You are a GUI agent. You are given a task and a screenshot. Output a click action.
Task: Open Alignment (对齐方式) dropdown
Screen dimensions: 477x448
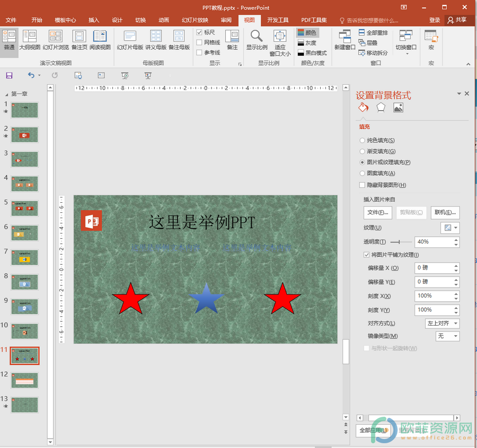(x=442, y=324)
